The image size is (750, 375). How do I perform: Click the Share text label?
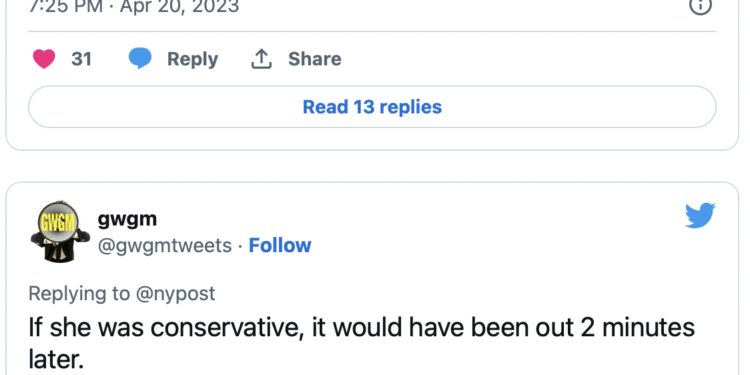click(315, 59)
